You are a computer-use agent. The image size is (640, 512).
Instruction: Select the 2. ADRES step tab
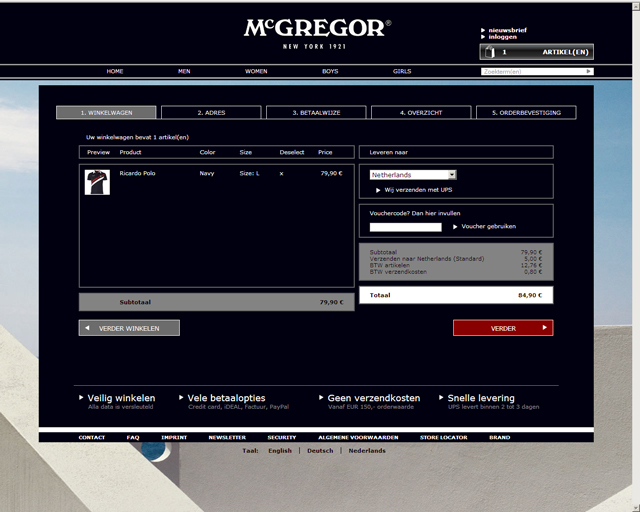211,112
